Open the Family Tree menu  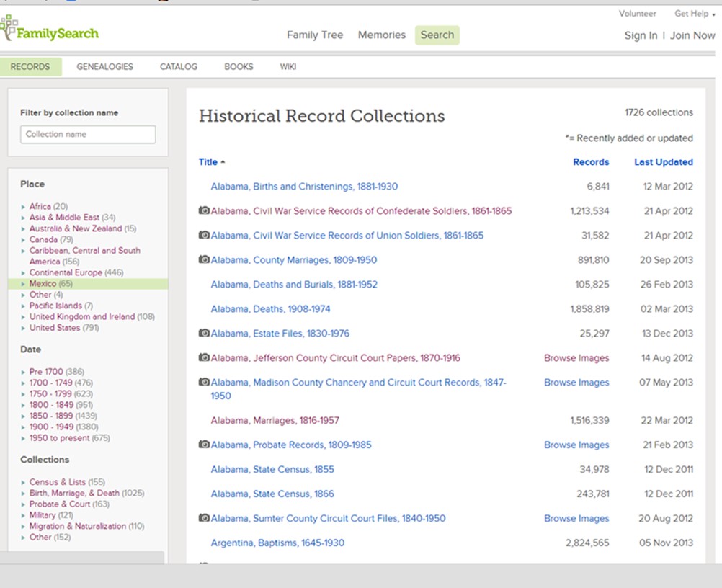pos(315,35)
